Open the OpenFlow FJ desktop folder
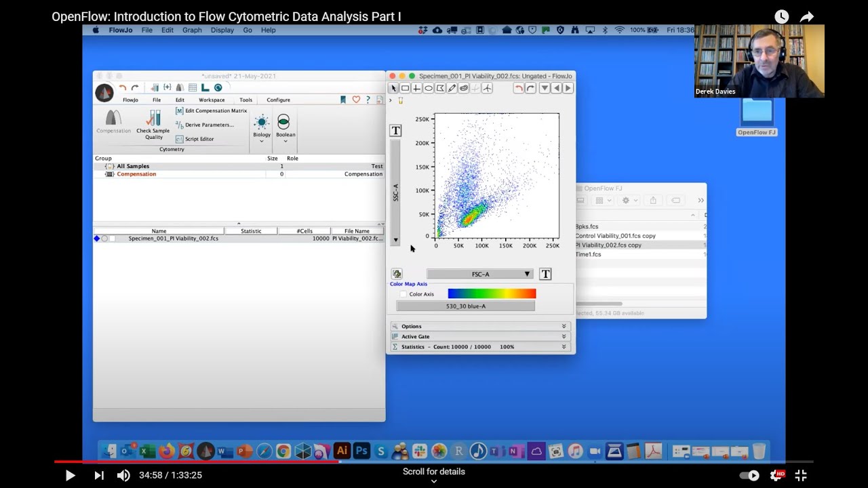The image size is (868, 488). coord(757,117)
